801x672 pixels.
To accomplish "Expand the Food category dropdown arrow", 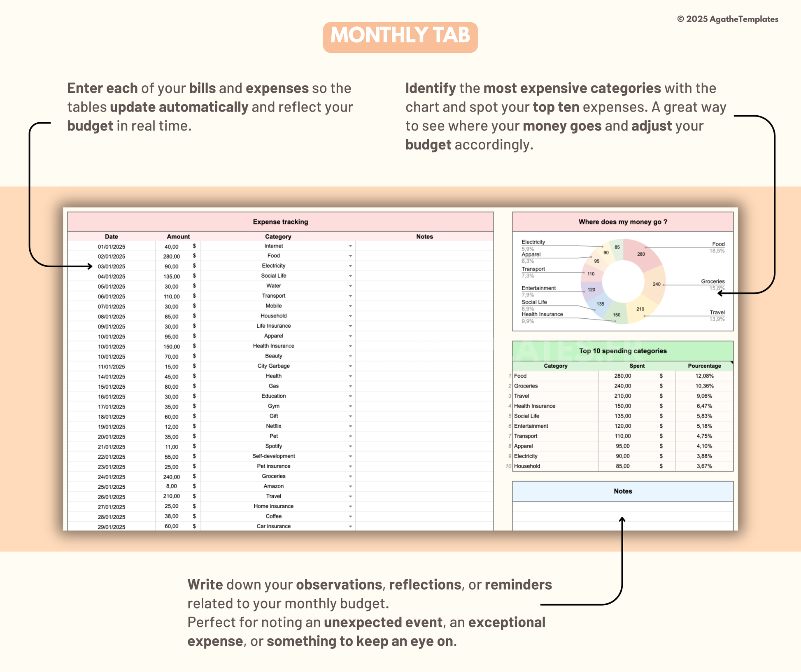I will [350, 256].
